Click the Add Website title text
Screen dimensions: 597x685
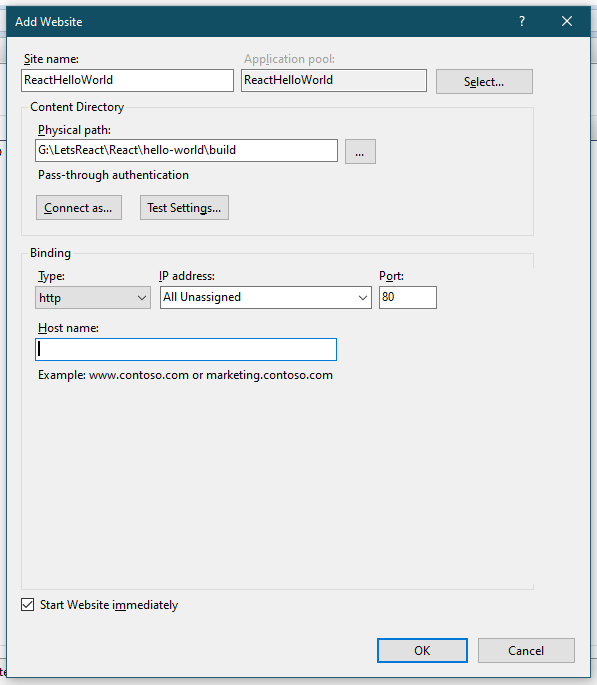48,22
